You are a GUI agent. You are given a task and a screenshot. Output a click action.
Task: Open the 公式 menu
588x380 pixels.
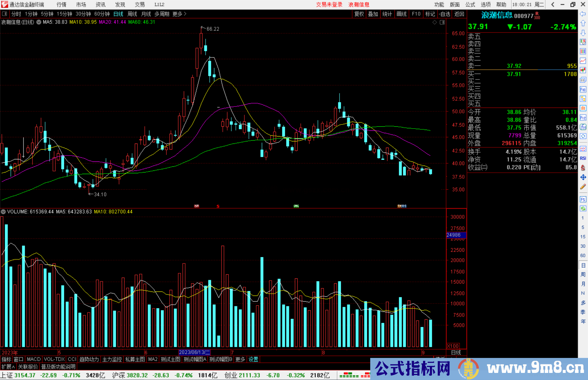[x=470, y=4]
